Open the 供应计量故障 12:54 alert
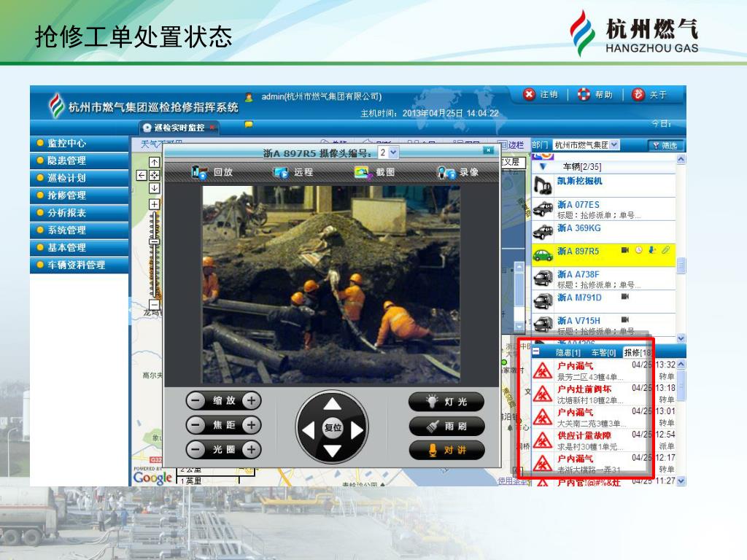This screenshot has height=560, width=747. (603, 440)
